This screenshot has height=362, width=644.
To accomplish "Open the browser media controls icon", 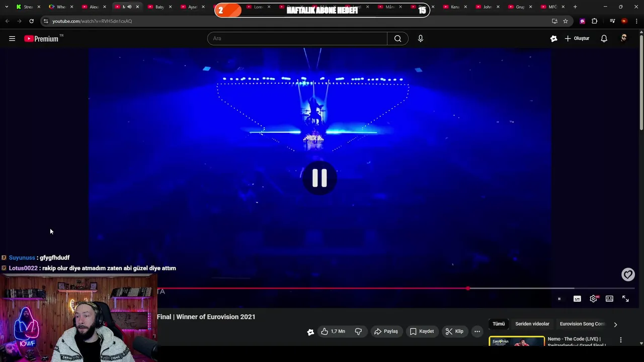I will (612, 21).
